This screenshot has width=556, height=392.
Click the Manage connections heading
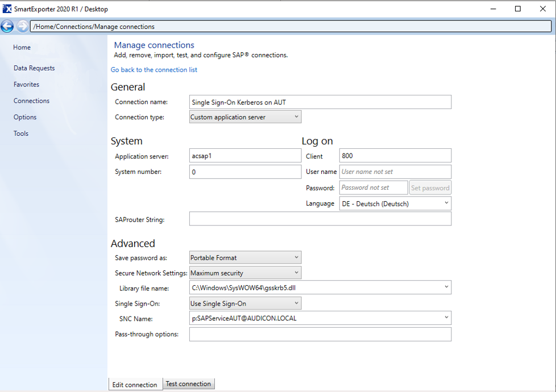154,45
